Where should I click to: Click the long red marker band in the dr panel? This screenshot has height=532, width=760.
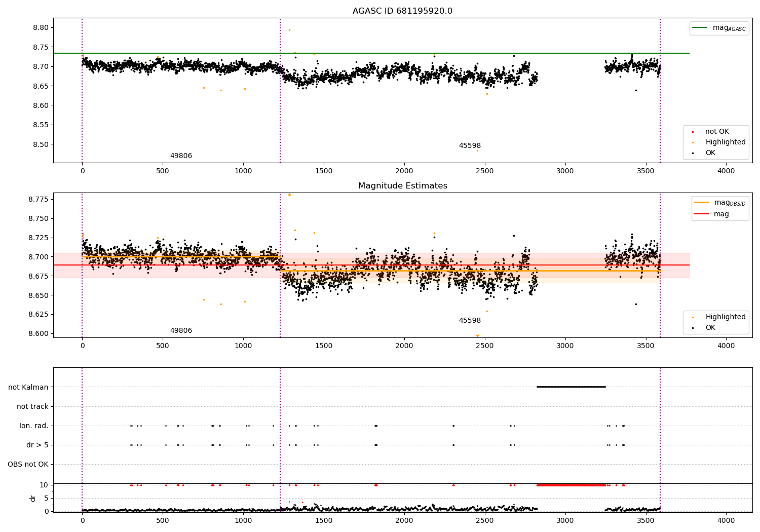[x=571, y=485]
